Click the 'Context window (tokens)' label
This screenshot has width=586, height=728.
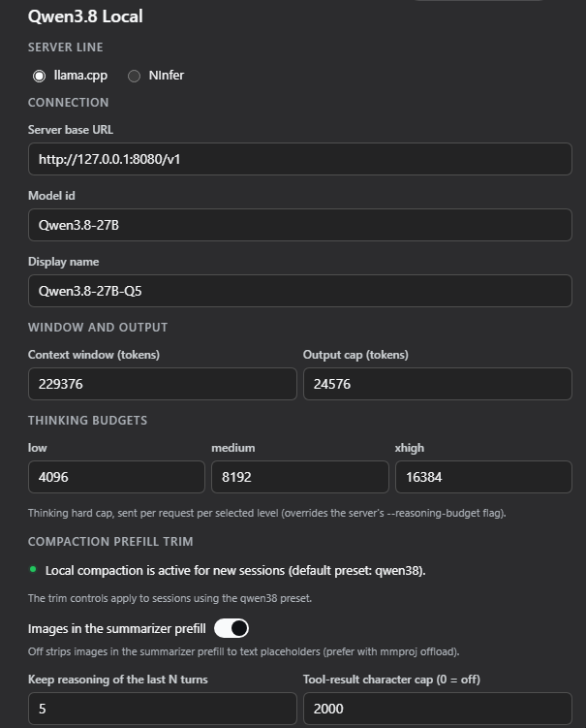point(94,355)
